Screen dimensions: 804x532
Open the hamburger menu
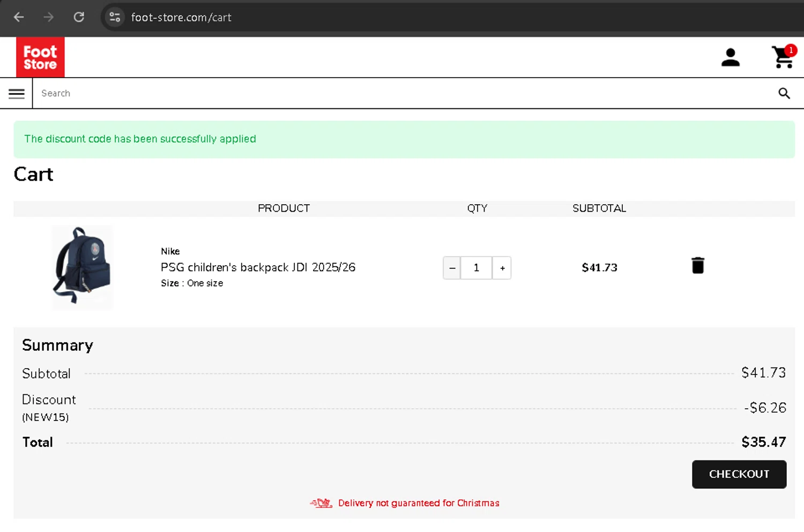pos(17,94)
